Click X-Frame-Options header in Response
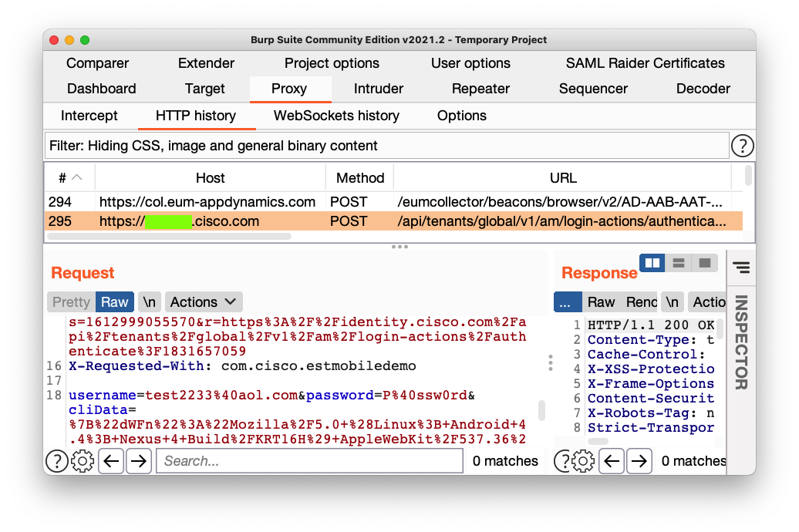The width and height of the screenshot is (799, 532). [651, 384]
